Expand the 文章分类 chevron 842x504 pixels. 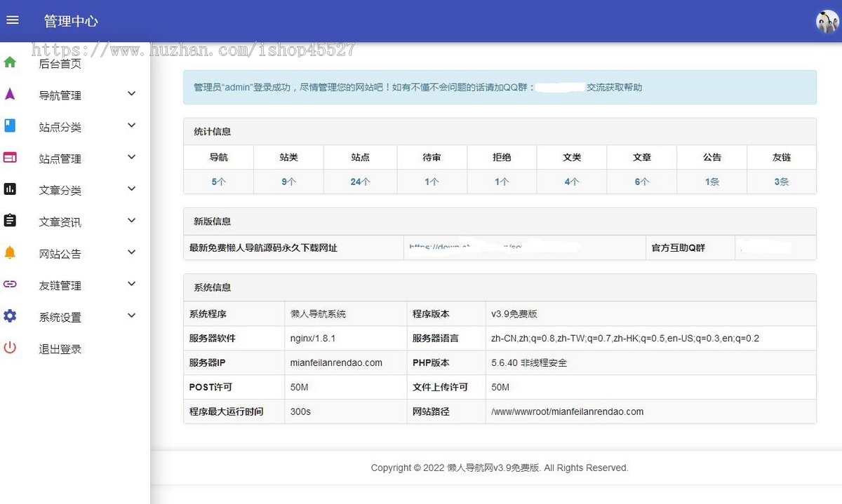[131, 189]
